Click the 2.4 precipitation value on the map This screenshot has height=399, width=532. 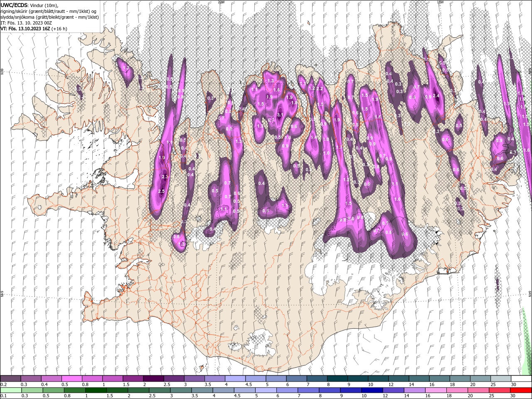[436, 96]
